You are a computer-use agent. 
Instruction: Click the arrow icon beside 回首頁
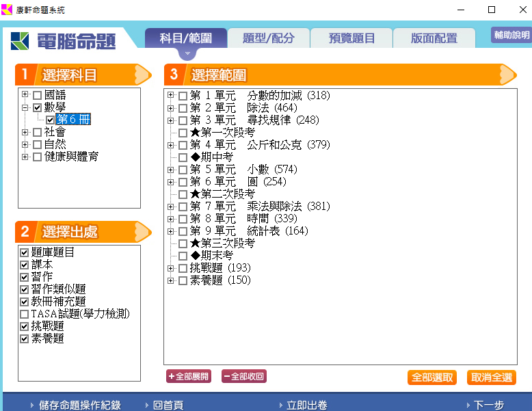point(146,405)
